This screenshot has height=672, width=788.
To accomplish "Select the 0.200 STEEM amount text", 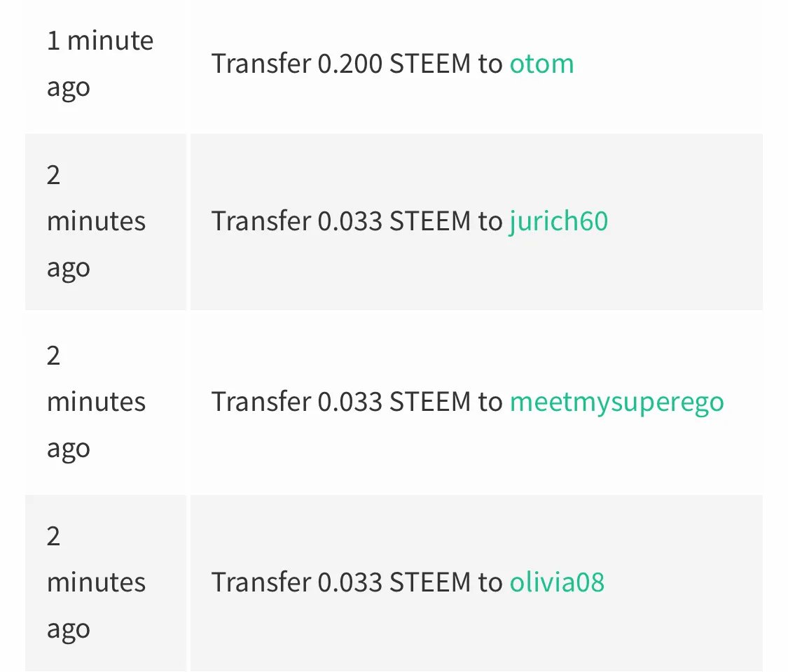I will click(394, 64).
